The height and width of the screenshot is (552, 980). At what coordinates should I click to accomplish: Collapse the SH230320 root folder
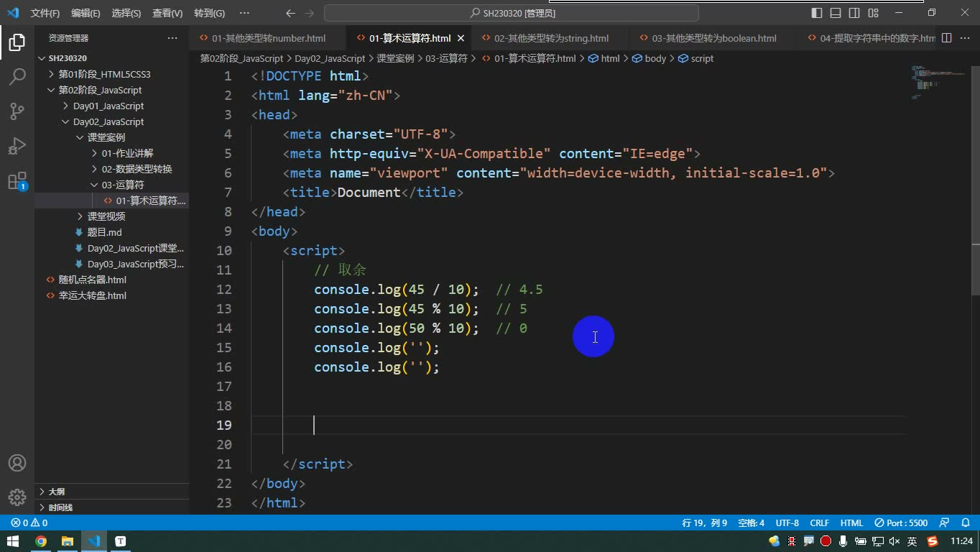[x=111, y=58]
